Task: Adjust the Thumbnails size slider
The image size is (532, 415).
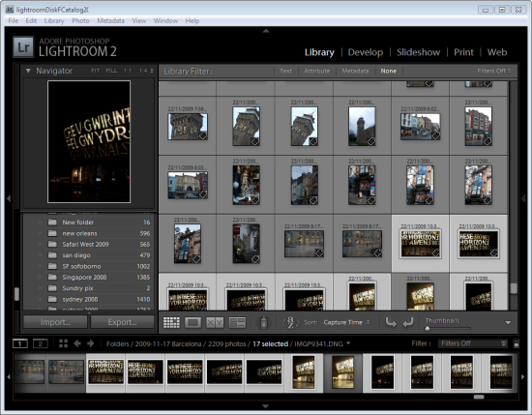Action: pyautogui.click(x=428, y=328)
